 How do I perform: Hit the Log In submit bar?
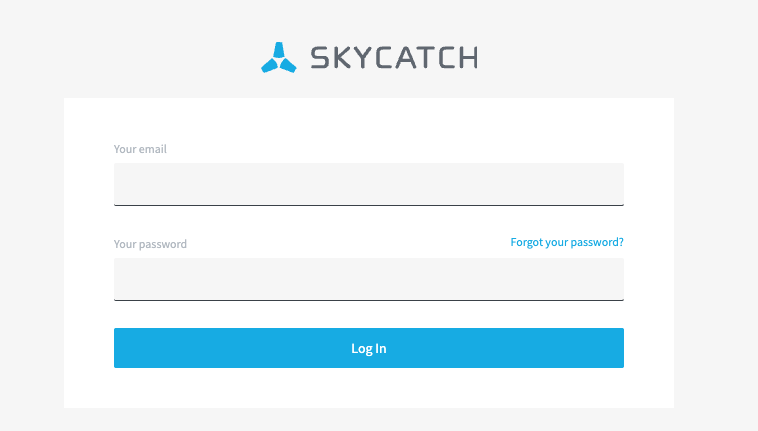click(x=368, y=348)
